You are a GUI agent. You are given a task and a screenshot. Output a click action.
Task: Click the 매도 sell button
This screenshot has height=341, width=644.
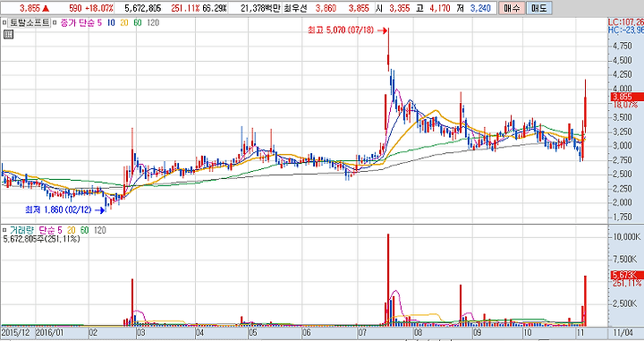pyautogui.click(x=538, y=8)
